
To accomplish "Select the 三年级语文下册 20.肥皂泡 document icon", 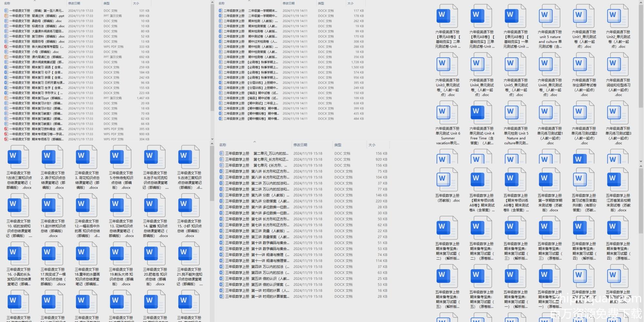I will point(155,253).
